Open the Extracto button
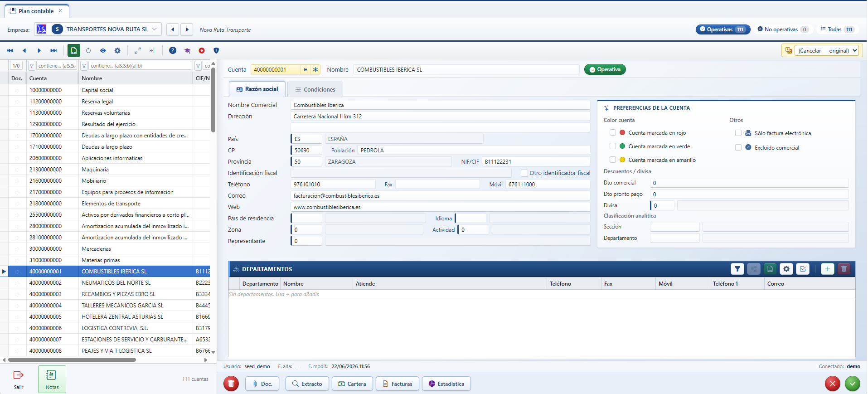 307,384
